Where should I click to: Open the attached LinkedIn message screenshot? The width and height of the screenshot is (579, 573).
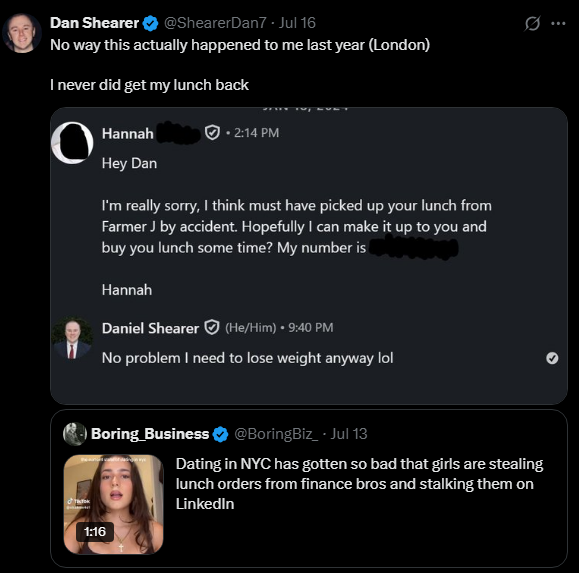309,256
